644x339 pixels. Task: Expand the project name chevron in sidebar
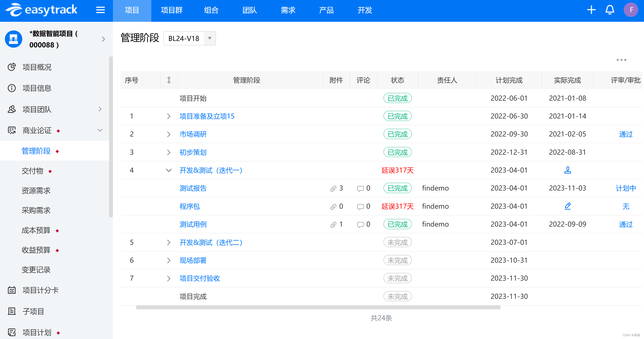click(x=103, y=39)
